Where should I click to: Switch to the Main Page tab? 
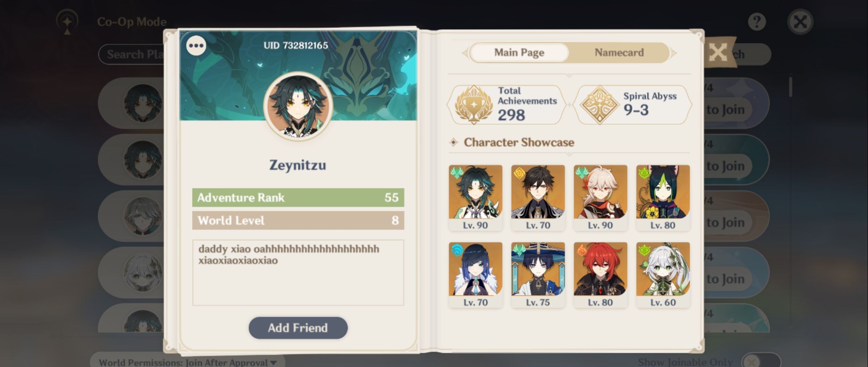tap(519, 53)
